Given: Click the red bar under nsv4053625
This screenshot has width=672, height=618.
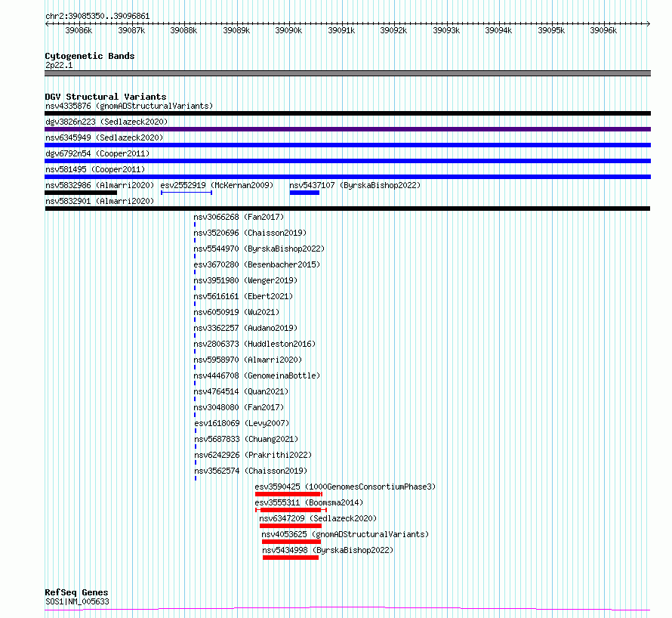Looking at the screenshot, I should 291,542.
